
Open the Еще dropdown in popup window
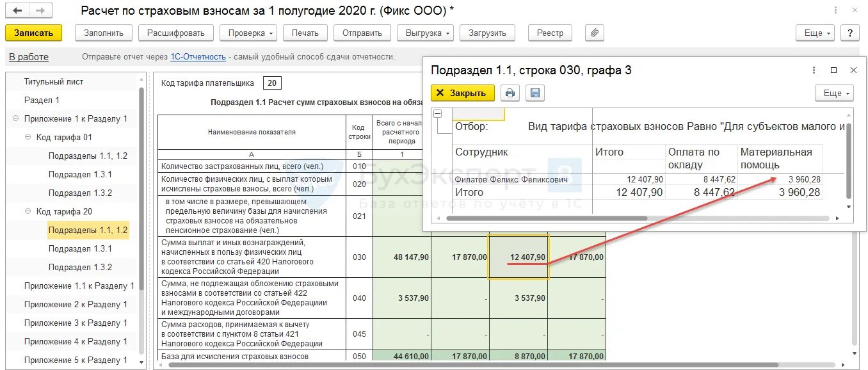click(x=835, y=93)
